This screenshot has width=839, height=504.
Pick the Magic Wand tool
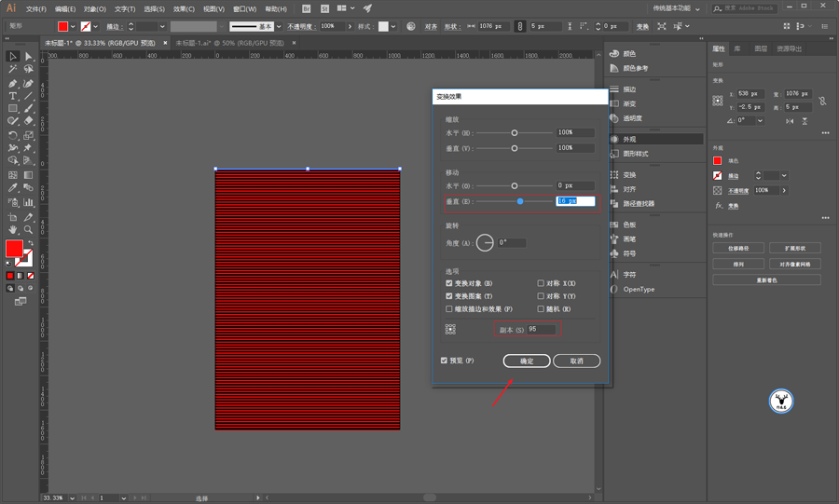coord(13,69)
